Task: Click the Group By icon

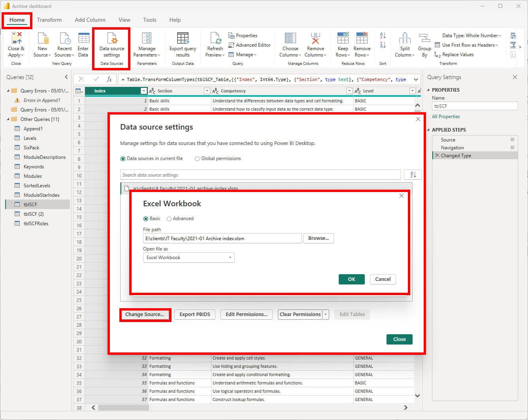Action: (x=424, y=38)
